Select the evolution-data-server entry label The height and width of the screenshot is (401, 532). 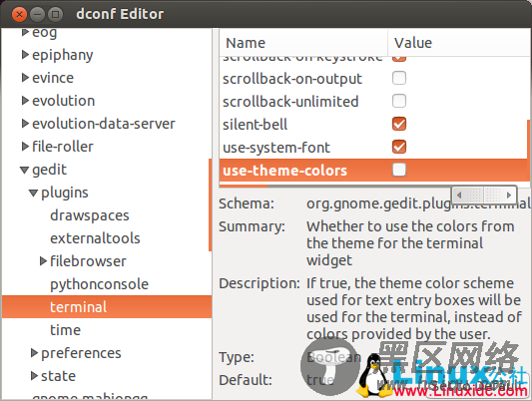coord(104,124)
